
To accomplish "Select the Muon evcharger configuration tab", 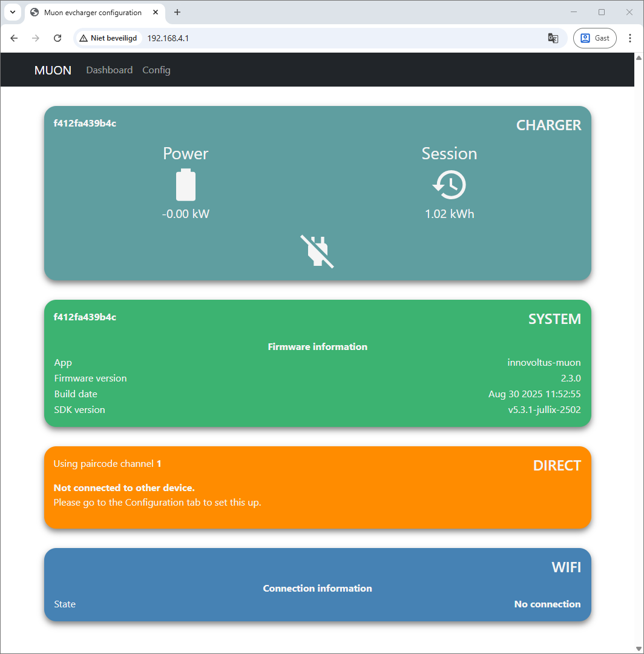I will pos(91,12).
